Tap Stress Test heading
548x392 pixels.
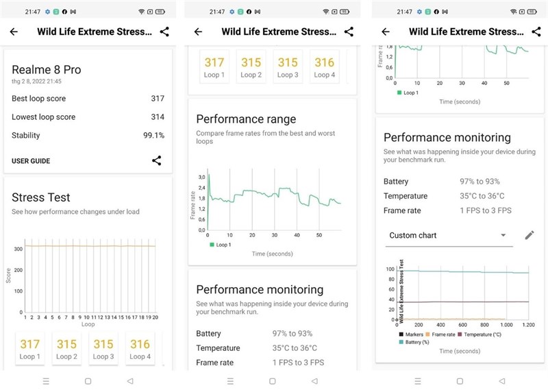41,197
